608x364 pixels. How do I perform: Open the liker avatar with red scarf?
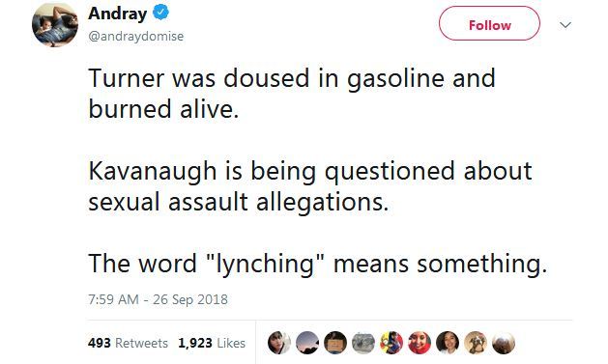click(420, 343)
